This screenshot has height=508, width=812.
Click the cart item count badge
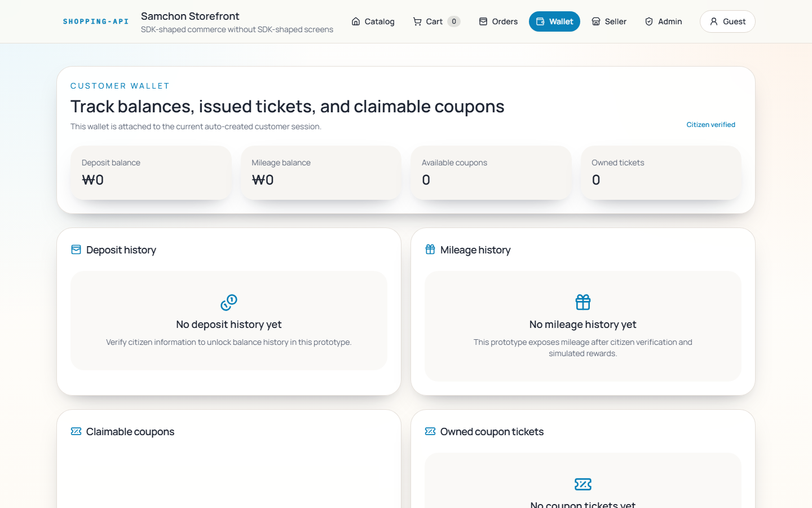(x=454, y=21)
